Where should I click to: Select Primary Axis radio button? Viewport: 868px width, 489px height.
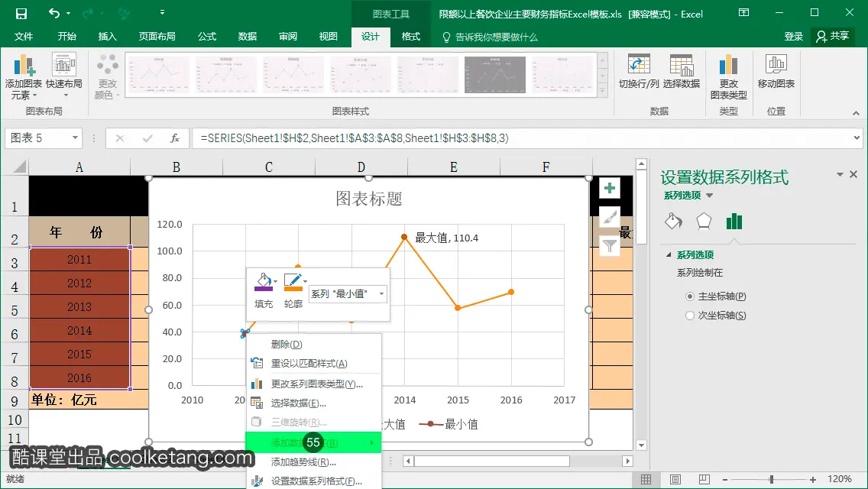(x=690, y=296)
